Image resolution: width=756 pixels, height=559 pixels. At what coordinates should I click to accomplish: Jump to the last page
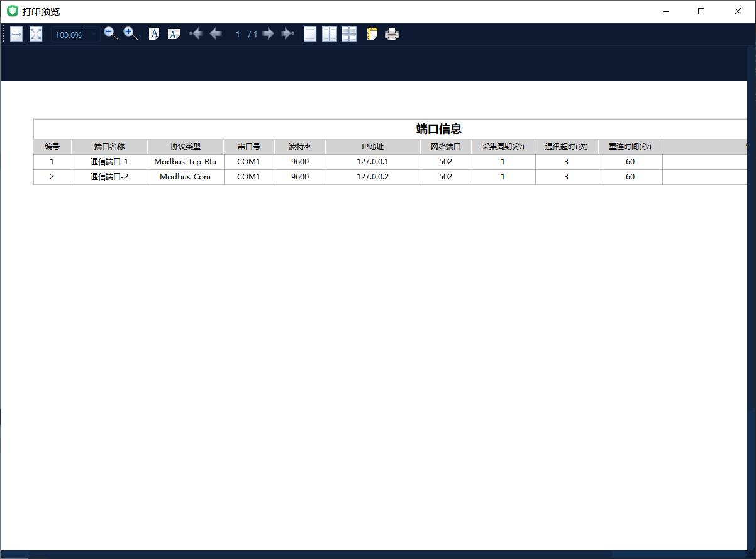(x=288, y=34)
